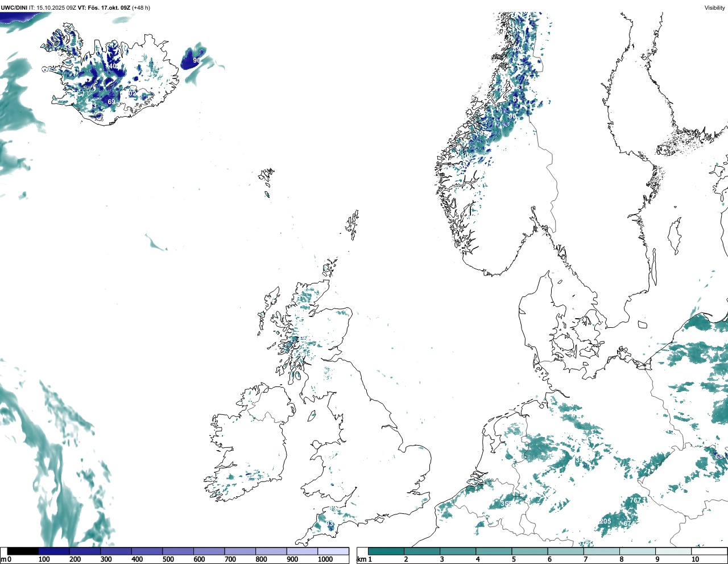Pick the 300–400 m legend color segment

[x=116, y=551]
